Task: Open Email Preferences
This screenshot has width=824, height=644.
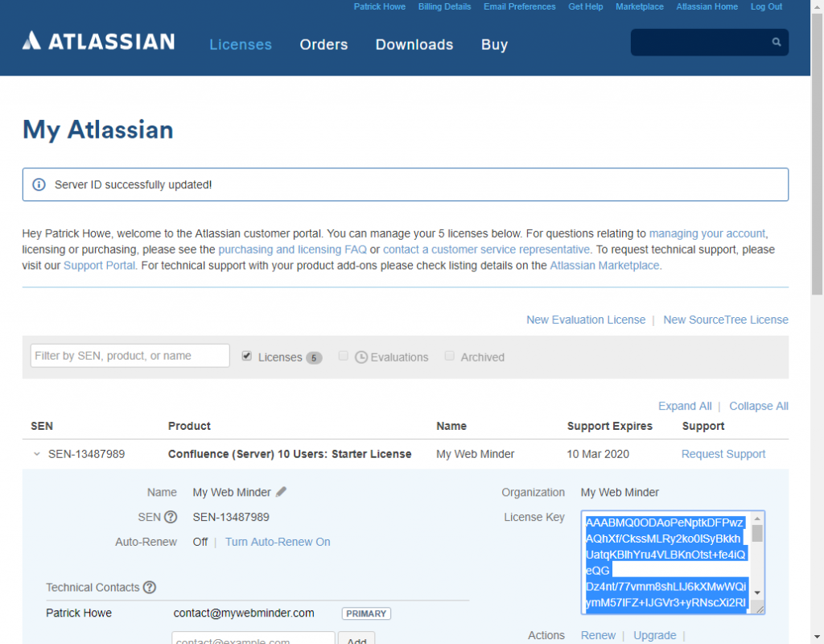Action: (520, 6)
